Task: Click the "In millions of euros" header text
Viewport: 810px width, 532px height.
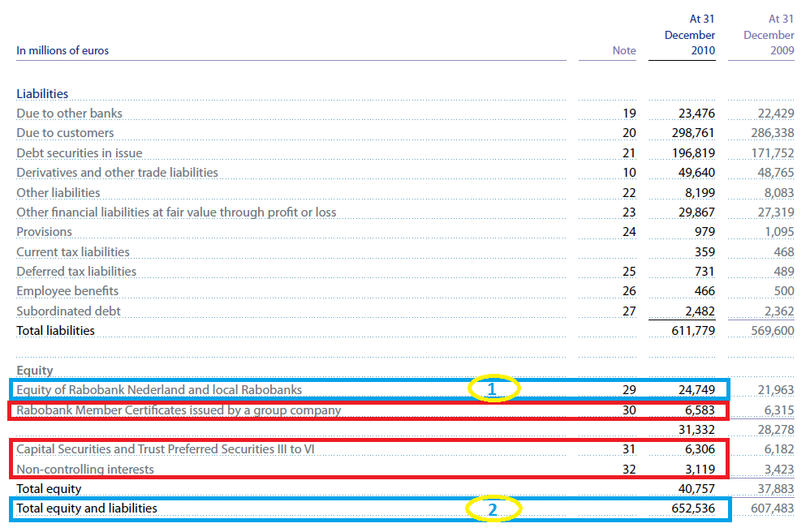Action: pyautogui.click(x=62, y=50)
